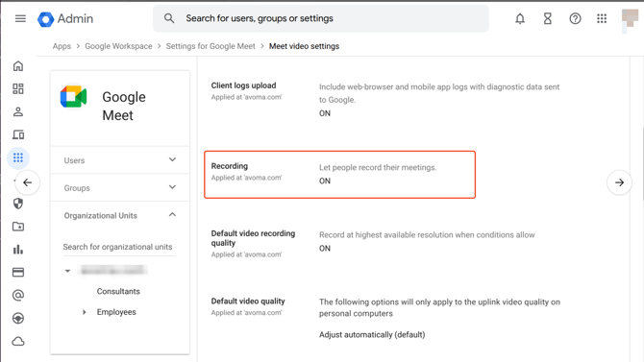Collapse the blurred root organizational unit
The height and width of the screenshot is (362, 644).
pyautogui.click(x=68, y=271)
